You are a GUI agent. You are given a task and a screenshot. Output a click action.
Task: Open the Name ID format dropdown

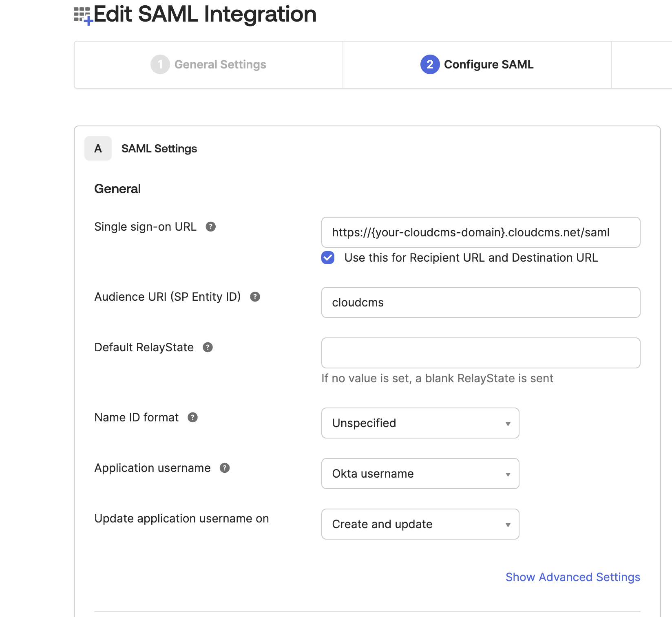(420, 423)
